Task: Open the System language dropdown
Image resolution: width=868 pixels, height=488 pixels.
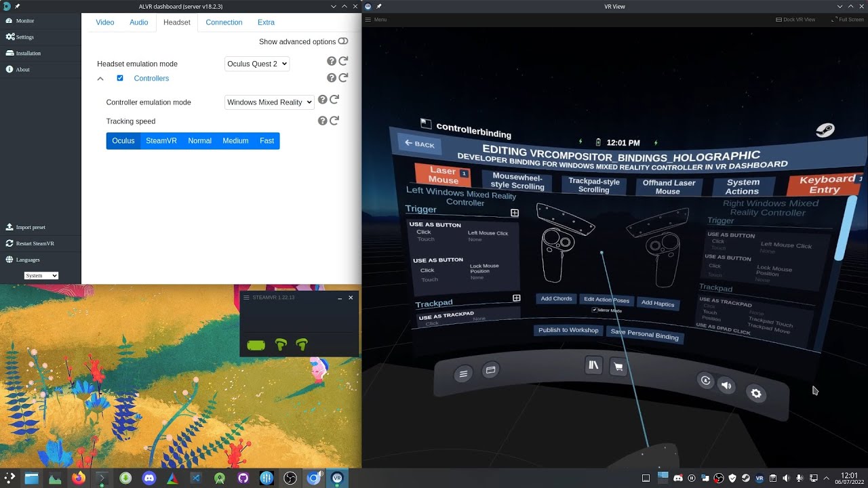Action: [41, 276]
